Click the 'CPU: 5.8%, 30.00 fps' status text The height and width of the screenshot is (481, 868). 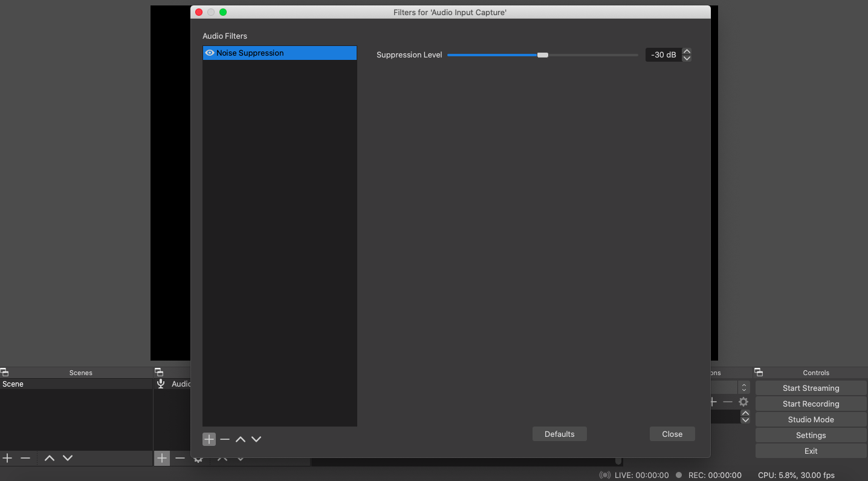[x=796, y=475]
